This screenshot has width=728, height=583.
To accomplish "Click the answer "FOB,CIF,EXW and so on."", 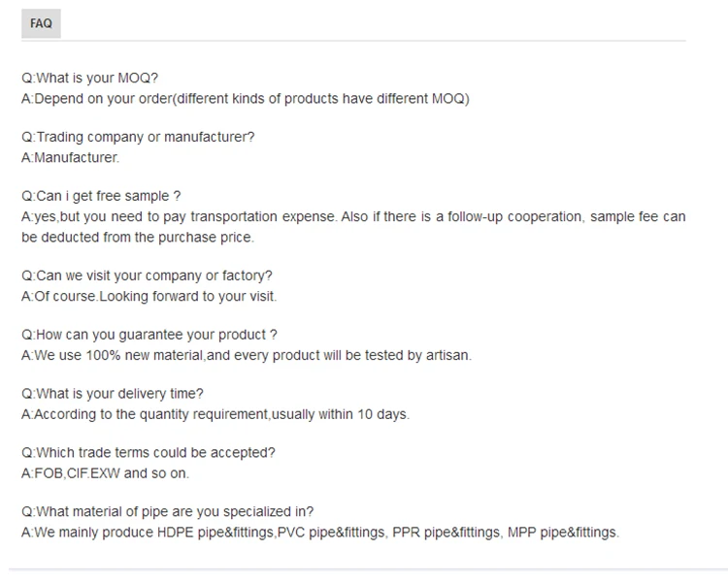I will point(105,474).
